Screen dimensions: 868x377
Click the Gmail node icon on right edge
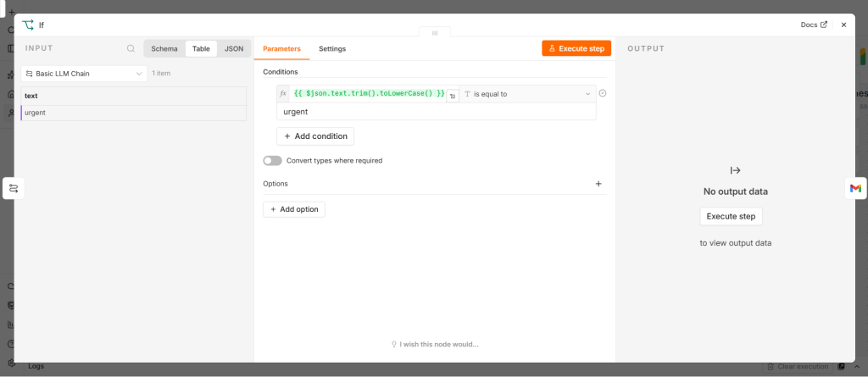(855, 189)
